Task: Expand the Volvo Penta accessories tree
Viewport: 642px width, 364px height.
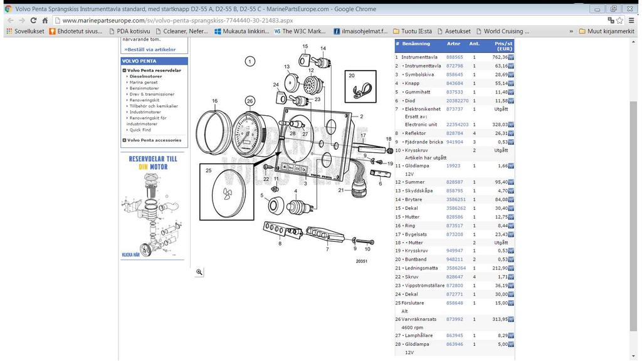Action: [125, 140]
